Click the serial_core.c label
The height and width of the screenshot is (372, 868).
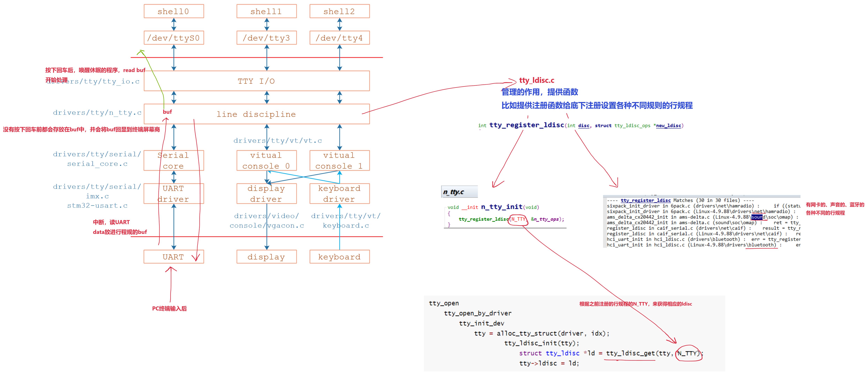point(97,164)
